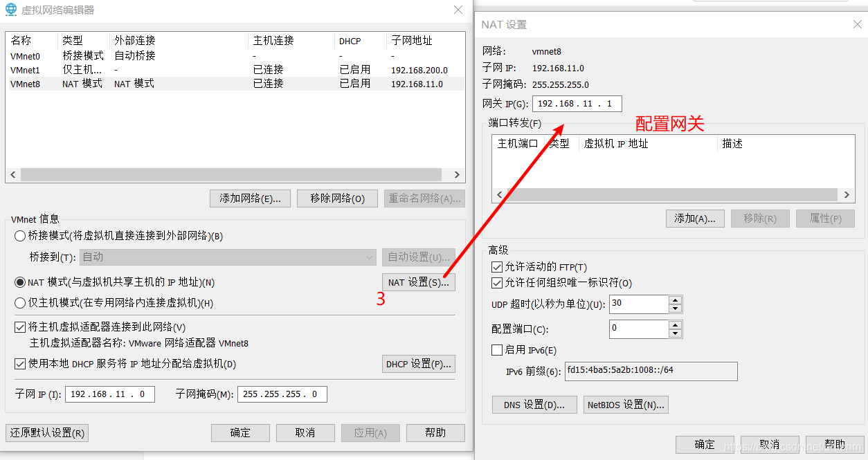Click the 虚拟机 IP 地址 column header
868x460 pixels.
click(648, 144)
